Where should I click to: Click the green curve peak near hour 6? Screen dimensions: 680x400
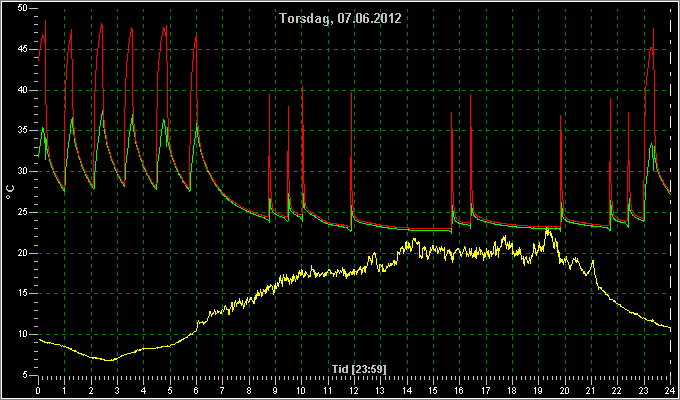[197, 123]
